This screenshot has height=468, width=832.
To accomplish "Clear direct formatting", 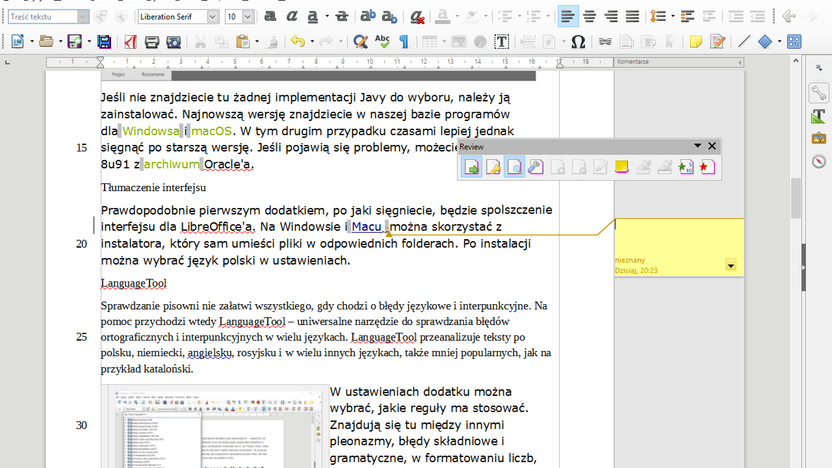I will 417,17.
